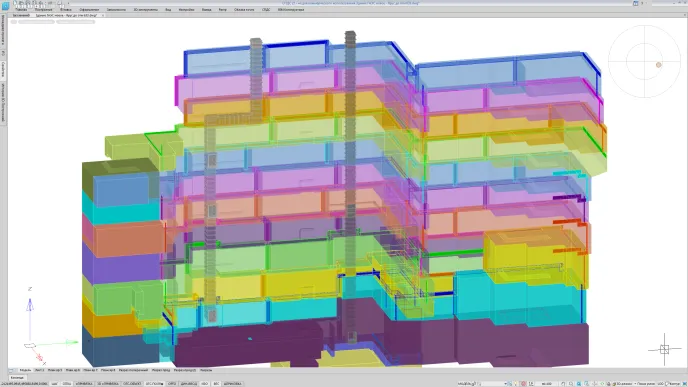This screenshot has width=688, height=387.
Task: Click the blue magnifier icon in status bar
Action: point(579,384)
